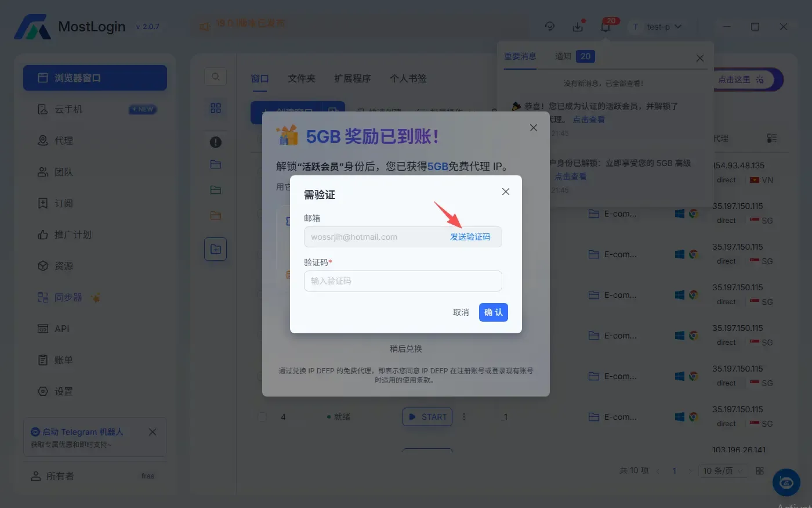Switch to the 窗口 tab
Screen dimensions: 812x508
point(260,78)
